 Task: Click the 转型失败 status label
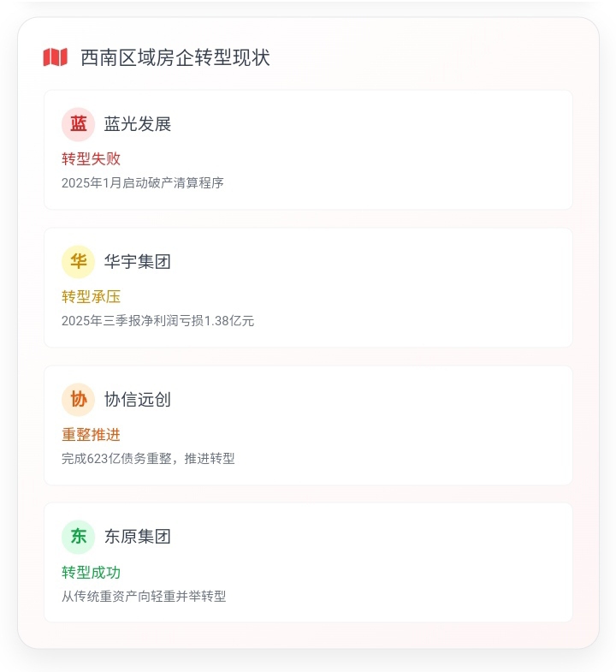91,158
